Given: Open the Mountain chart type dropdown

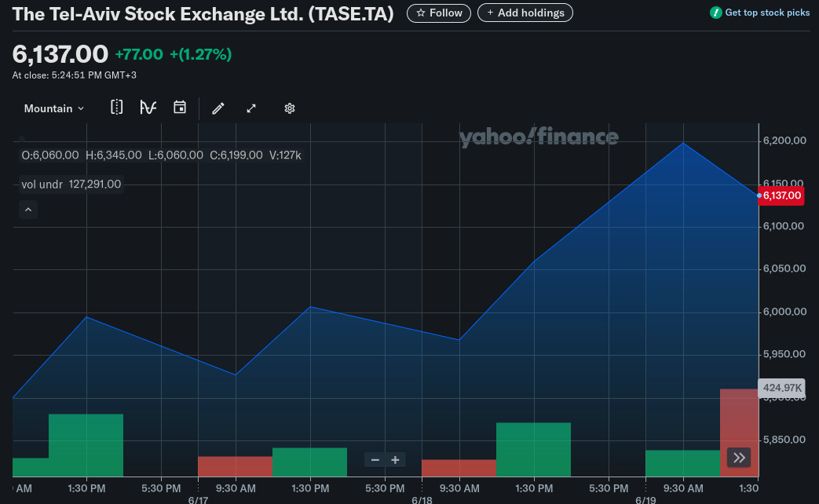Looking at the screenshot, I should (x=54, y=108).
